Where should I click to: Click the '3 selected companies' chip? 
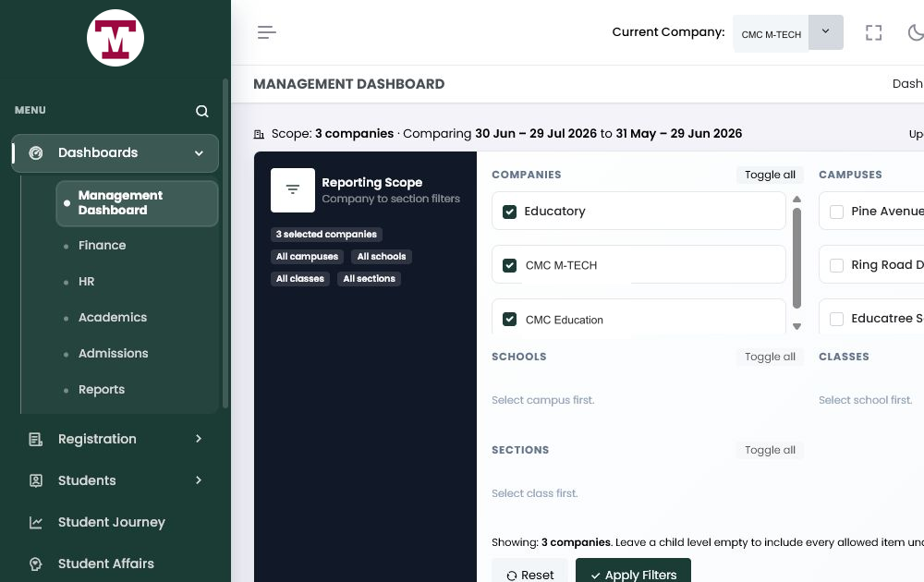tap(326, 235)
